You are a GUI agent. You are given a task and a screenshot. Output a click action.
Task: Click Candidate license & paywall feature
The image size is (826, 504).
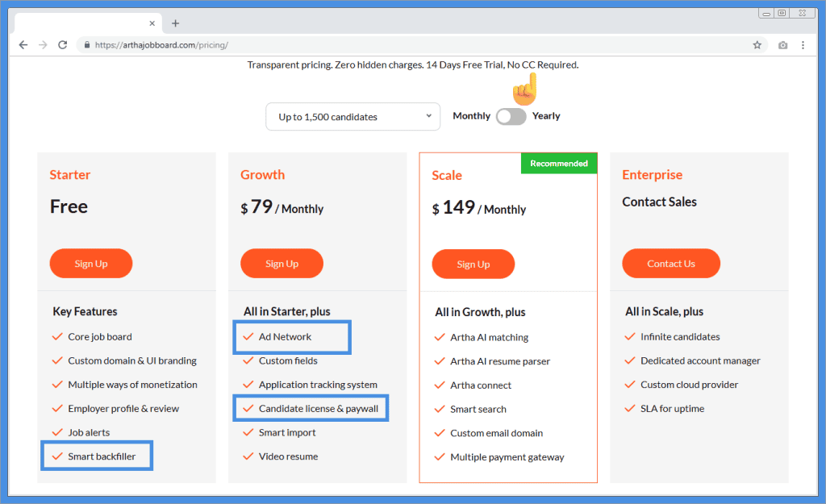319,409
